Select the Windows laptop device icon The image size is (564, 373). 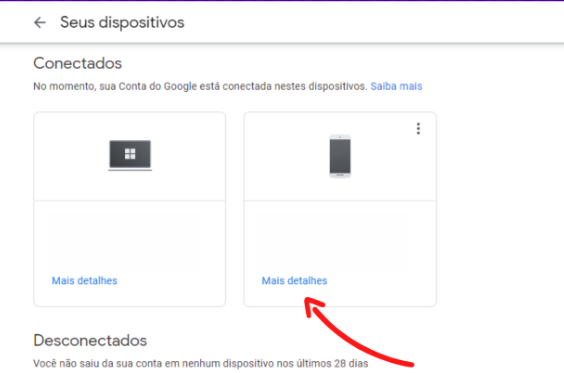130,155
